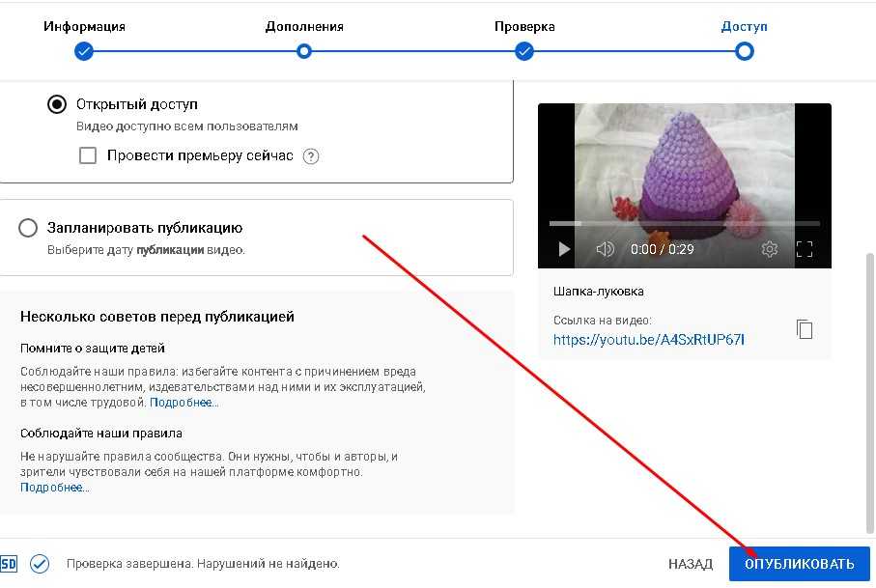Image resolution: width=876 pixels, height=588 pixels.
Task: Go to the Дополнения step
Action: (304, 51)
